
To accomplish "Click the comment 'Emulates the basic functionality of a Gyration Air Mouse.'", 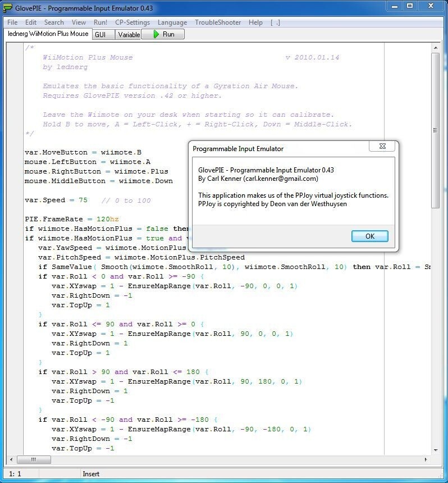I will tap(170, 86).
